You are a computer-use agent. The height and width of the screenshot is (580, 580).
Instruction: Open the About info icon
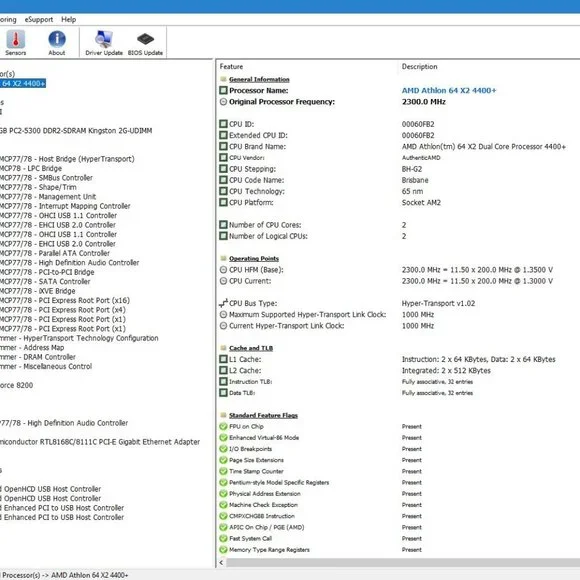tap(57, 43)
